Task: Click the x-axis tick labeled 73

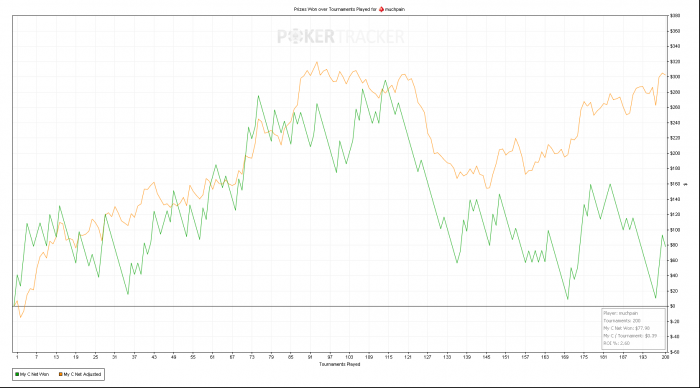Action: [252, 357]
